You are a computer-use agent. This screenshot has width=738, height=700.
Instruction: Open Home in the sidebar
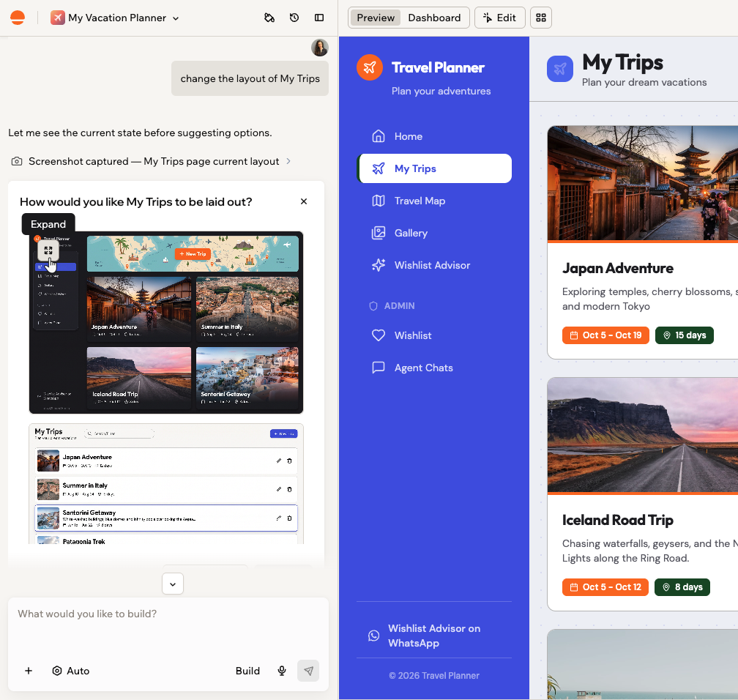pyautogui.click(x=434, y=136)
